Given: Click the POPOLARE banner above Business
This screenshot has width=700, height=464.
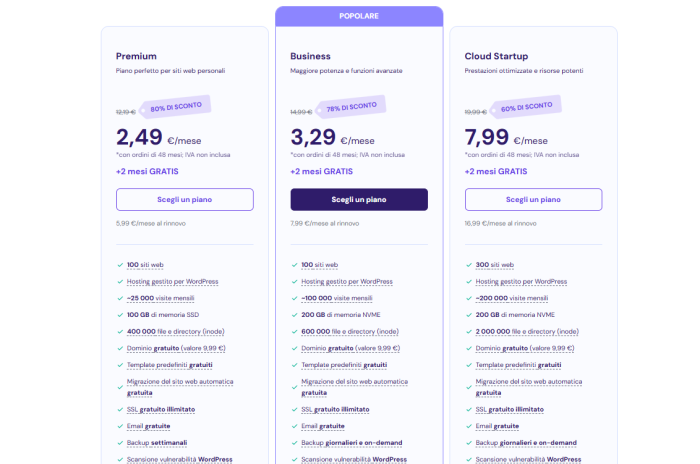Looking at the screenshot, I should click(359, 17).
